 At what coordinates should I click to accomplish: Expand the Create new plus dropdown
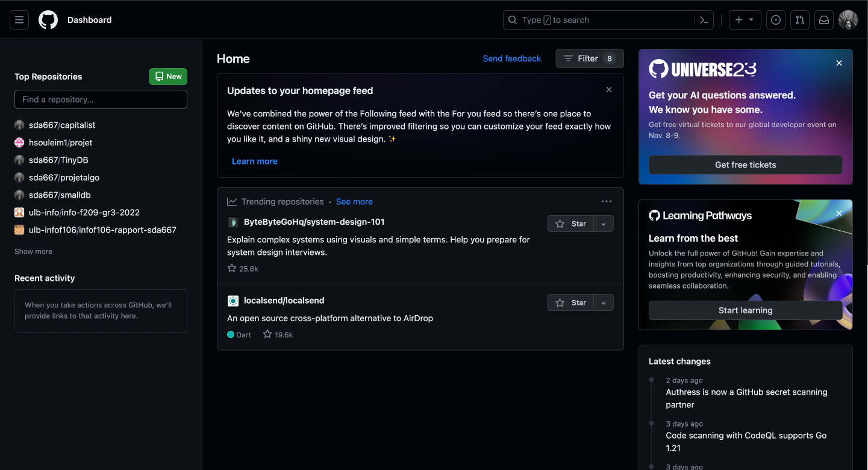(745, 20)
